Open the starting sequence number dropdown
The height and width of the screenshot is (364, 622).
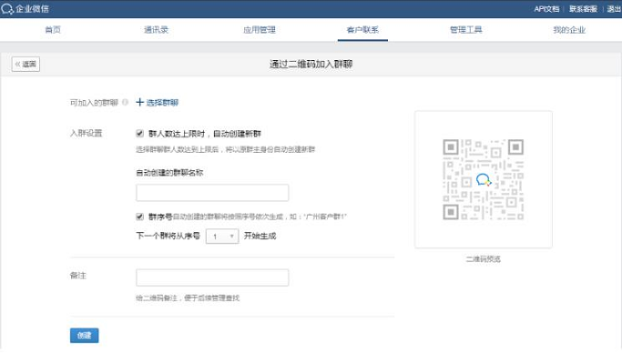tap(221, 236)
